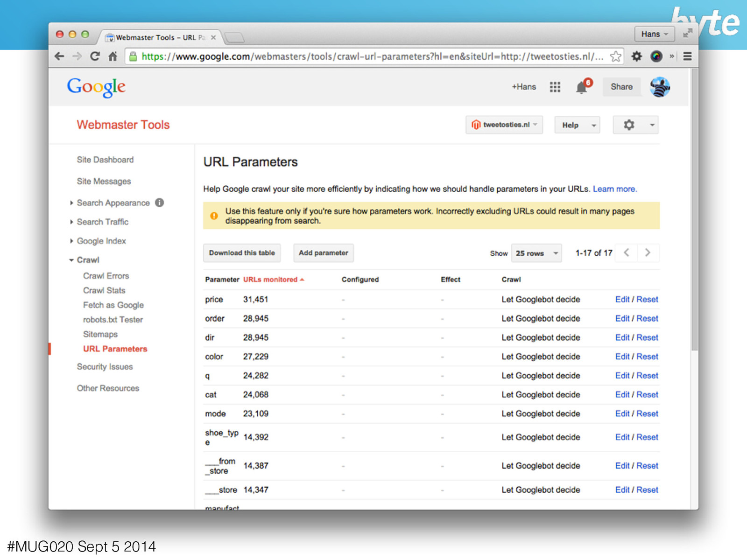Image resolution: width=747 pixels, height=560 pixels.
Task: Expand the Google Index section
Action: coord(71,241)
